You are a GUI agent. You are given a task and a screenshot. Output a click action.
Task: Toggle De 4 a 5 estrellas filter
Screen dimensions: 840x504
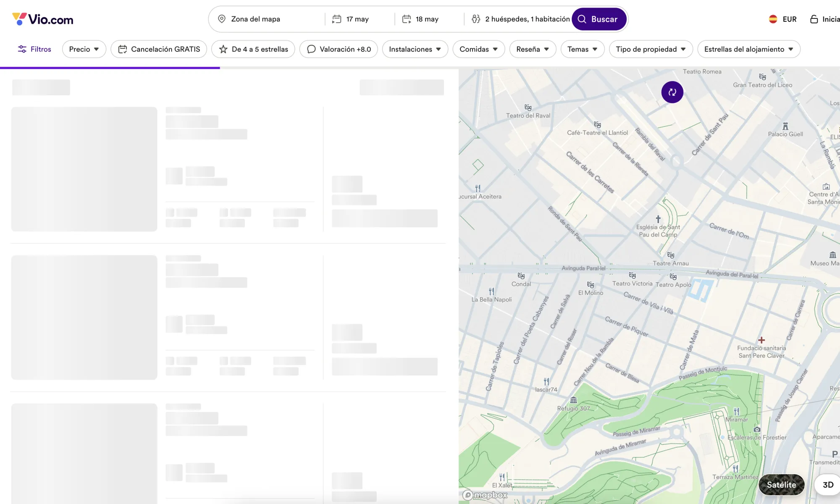click(253, 49)
